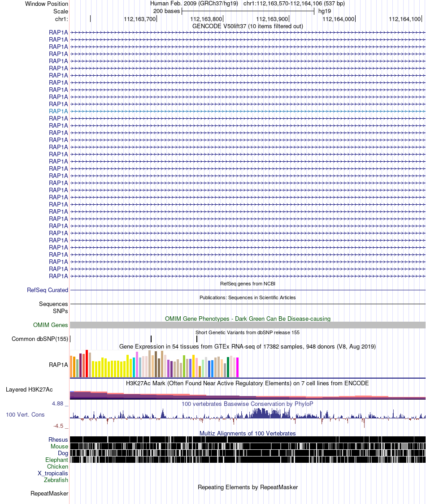Select the X_tropicalis alignment label

click(53, 474)
